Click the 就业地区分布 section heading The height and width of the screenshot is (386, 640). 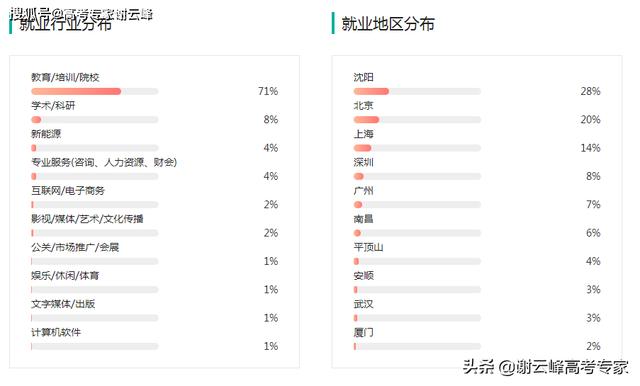click(x=388, y=24)
